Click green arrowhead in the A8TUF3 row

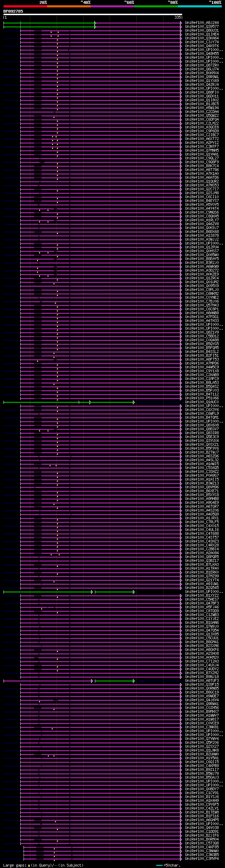[x=134, y=681]
